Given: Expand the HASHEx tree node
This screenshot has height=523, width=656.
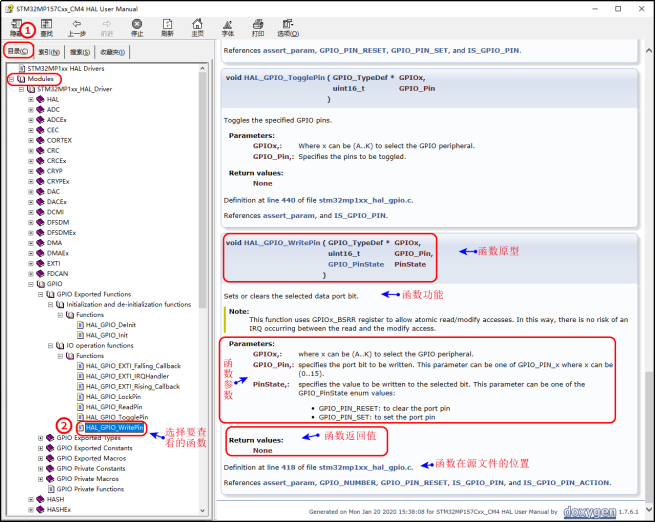Looking at the screenshot, I should [x=31, y=510].
